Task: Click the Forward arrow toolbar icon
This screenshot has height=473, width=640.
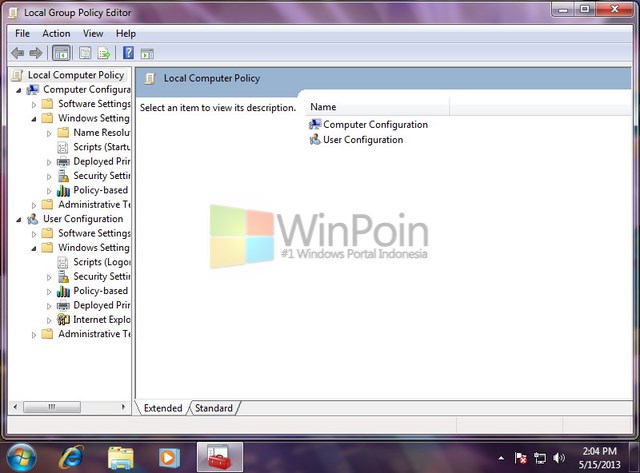Action: point(36,53)
